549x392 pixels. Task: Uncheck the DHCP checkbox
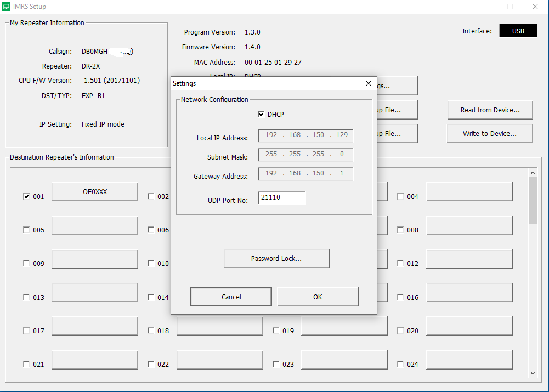[261, 115]
